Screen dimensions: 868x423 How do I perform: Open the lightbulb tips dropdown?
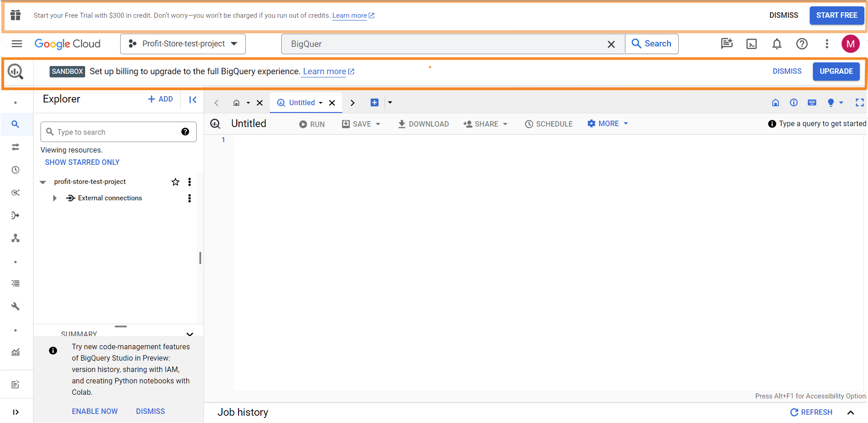835,102
